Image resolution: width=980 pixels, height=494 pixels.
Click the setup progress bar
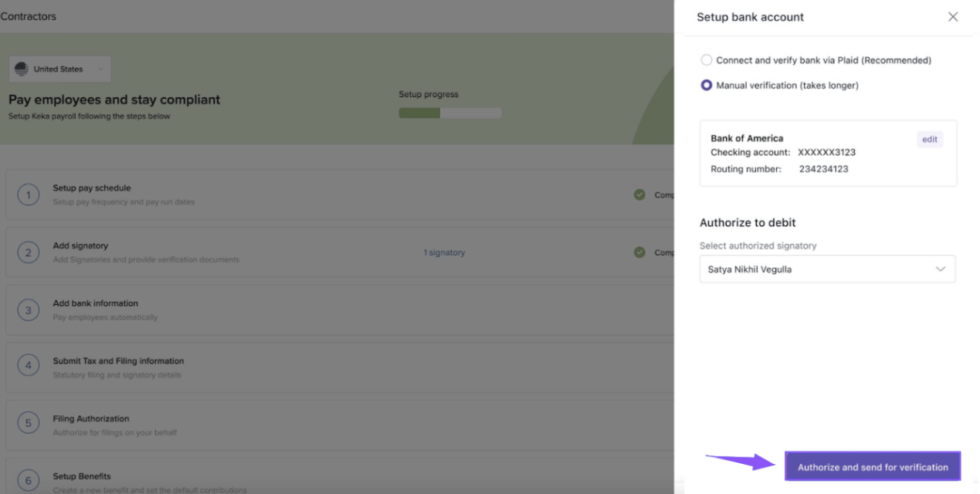pos(449,113)
